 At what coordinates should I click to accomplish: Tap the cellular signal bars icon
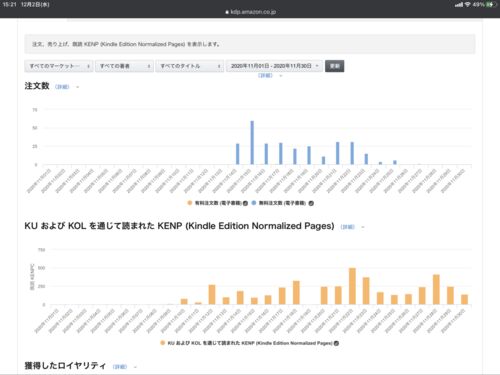(x=459, y=5)
